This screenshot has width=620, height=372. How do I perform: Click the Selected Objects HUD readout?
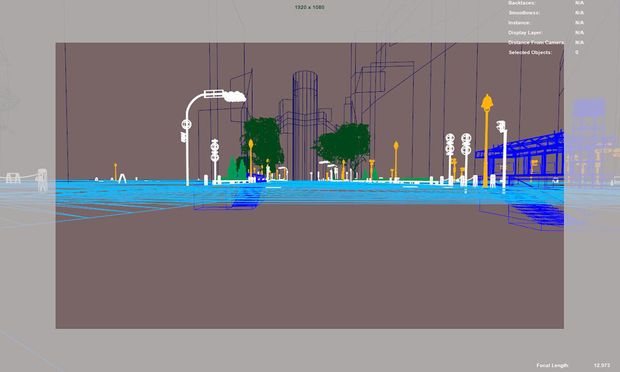point(530,52)
